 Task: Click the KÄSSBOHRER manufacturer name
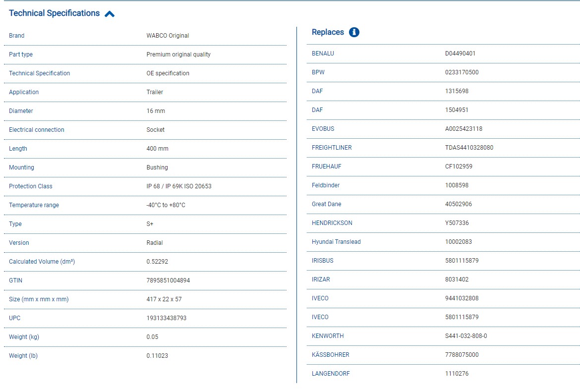(x=330, y=355)
